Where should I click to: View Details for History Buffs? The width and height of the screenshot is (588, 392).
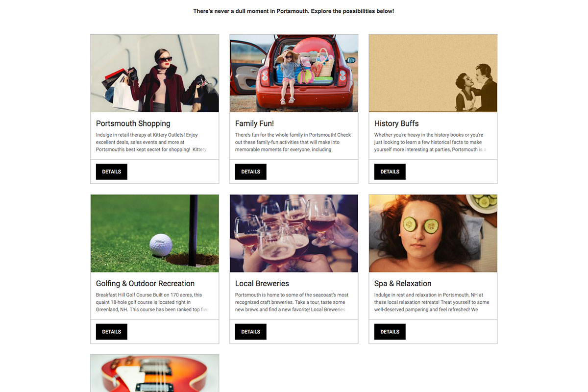(390, 171)
